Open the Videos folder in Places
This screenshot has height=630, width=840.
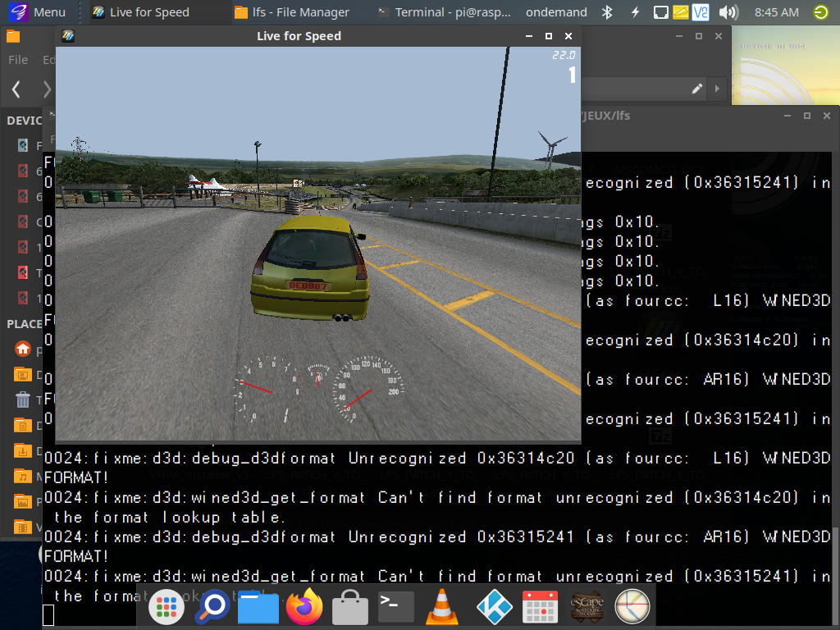tap(22, 527)
